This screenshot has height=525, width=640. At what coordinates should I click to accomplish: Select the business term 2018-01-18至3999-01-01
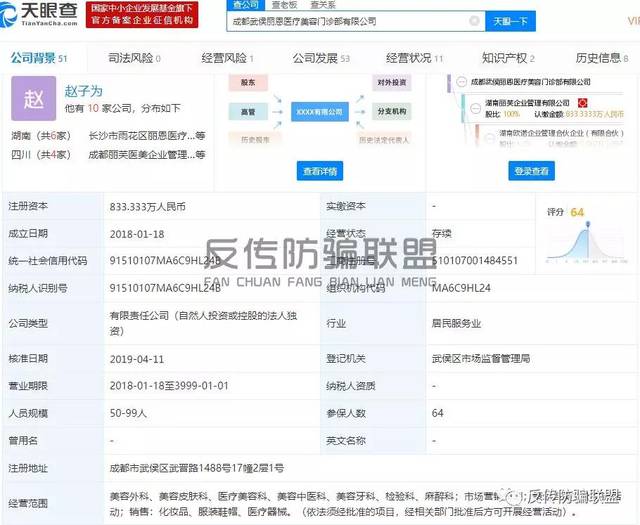169,386
